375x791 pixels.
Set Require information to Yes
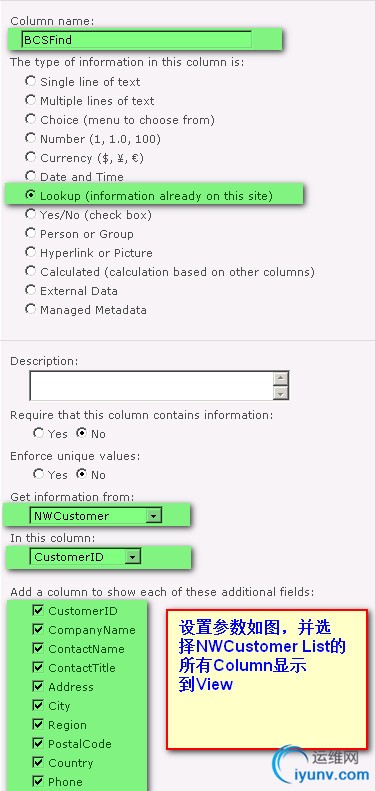(x=38, y=433)
